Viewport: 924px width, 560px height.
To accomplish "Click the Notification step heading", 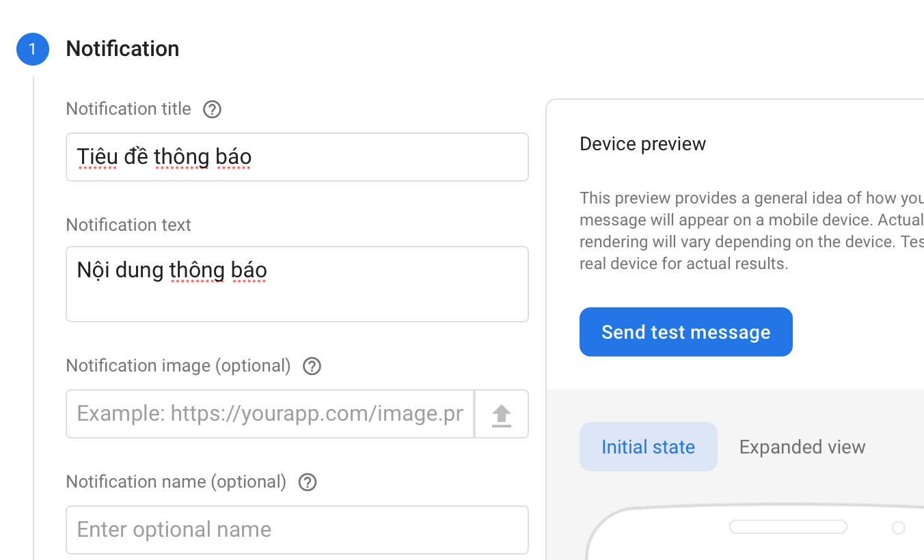I will 122,49.
